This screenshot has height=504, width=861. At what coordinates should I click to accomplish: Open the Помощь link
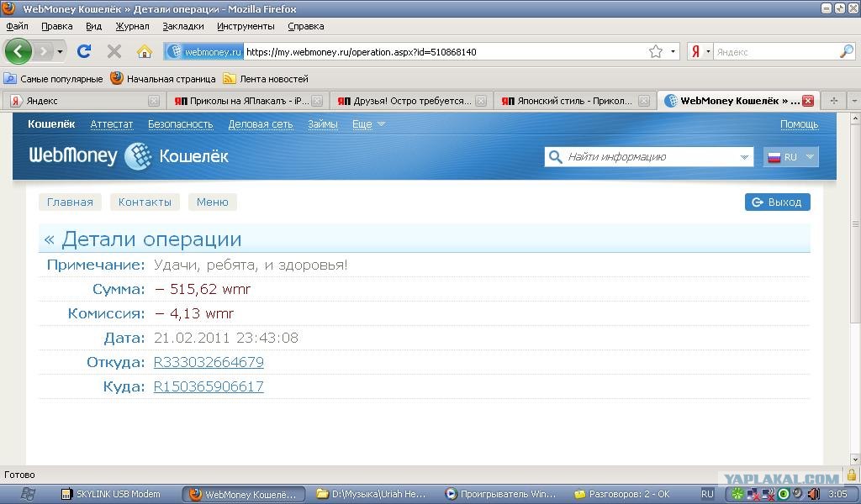coord(799,124)
